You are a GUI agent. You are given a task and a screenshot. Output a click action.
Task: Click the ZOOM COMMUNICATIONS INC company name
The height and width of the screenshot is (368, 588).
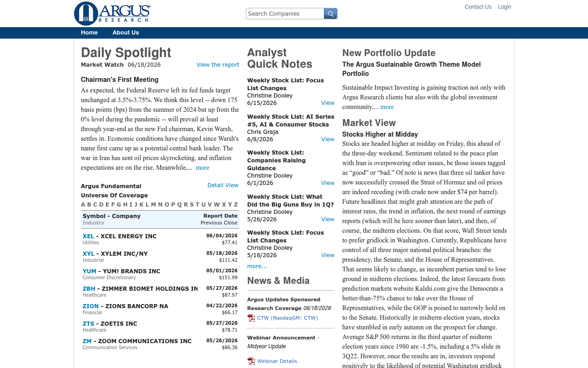pyautogui.click(x=145, y=341)
